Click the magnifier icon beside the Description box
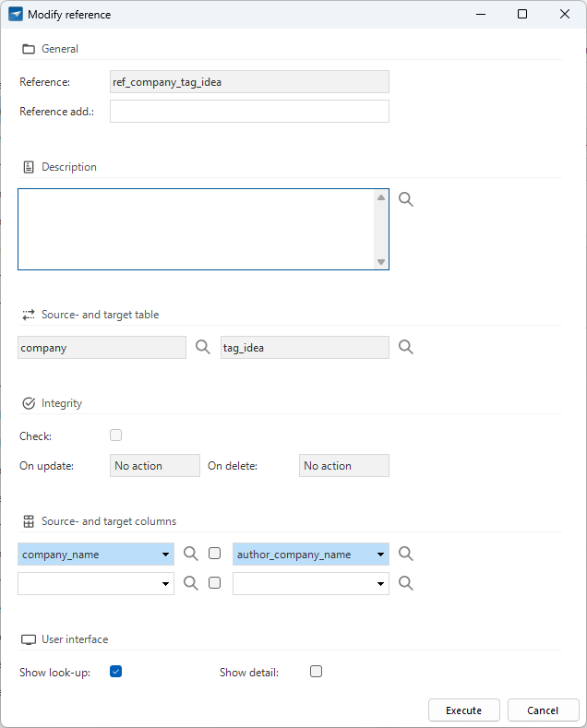This screenshot has height=728, width=587. pyautogui.click(x=406, y=199)
